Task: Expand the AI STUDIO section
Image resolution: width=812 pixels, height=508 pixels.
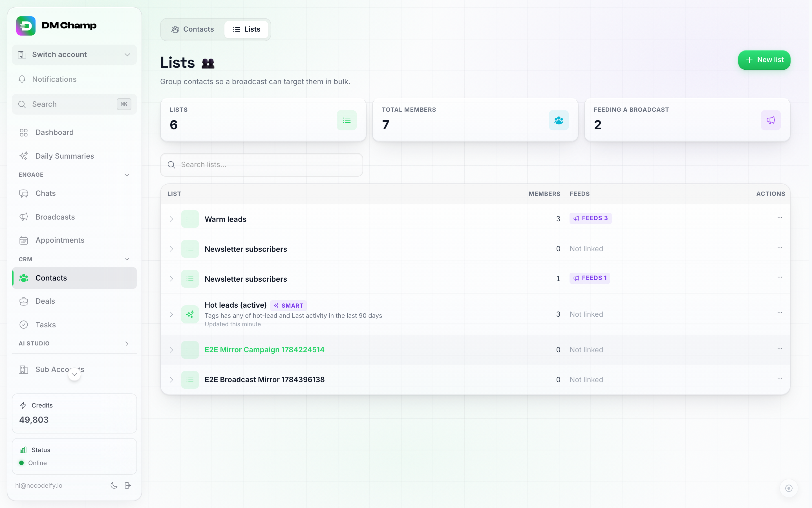Action: (127, 343)
